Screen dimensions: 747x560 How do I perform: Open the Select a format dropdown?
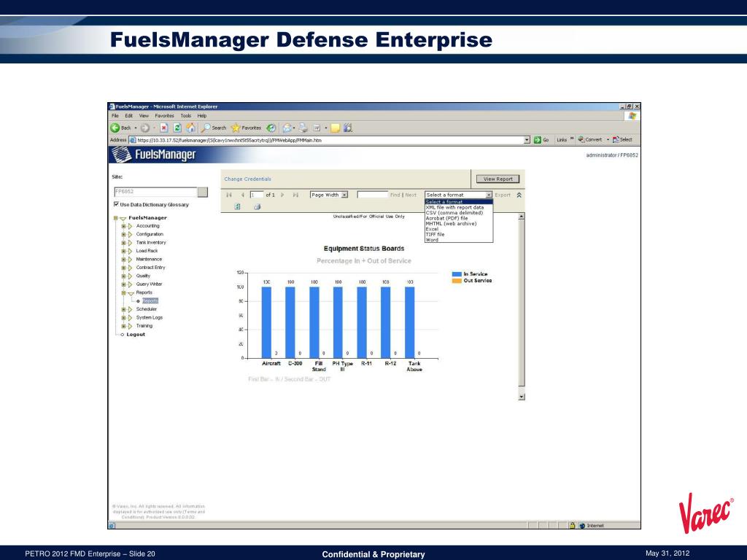489,195
